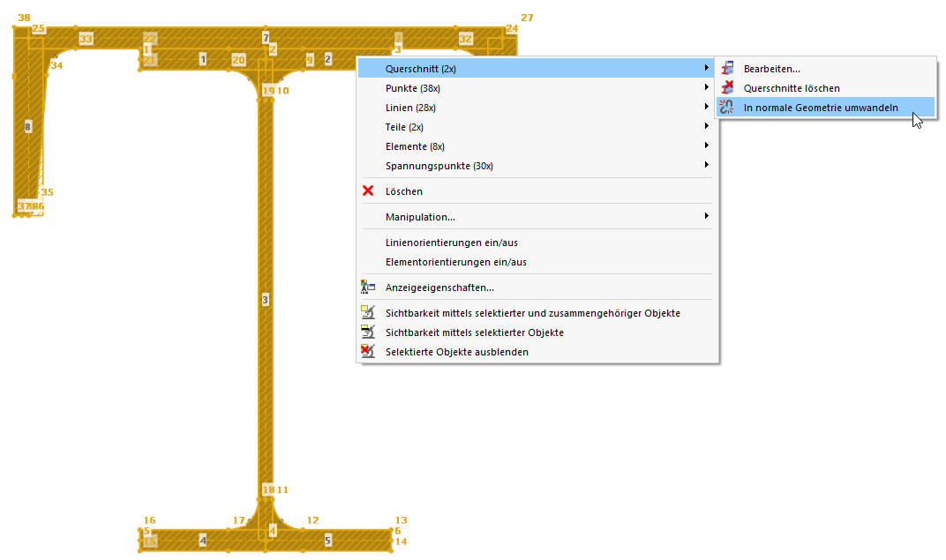946x560 pixels.
Task: Click the In normale Geometrie umwandeln icon
Action: click(727, 107)
